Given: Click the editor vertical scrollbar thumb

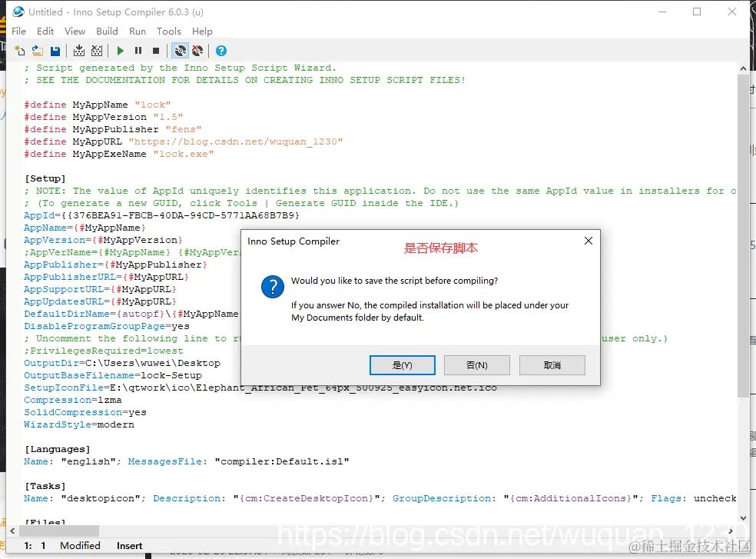Looking at the screenshot, I should pyautogui.click(x=743, y=237).
